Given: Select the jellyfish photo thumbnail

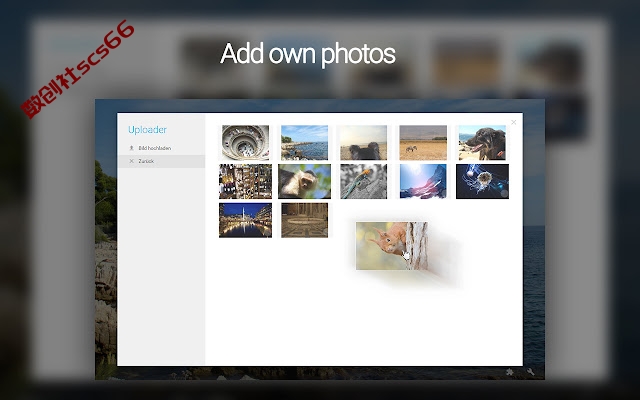Looking at the screenshot, I should [482, 181].
